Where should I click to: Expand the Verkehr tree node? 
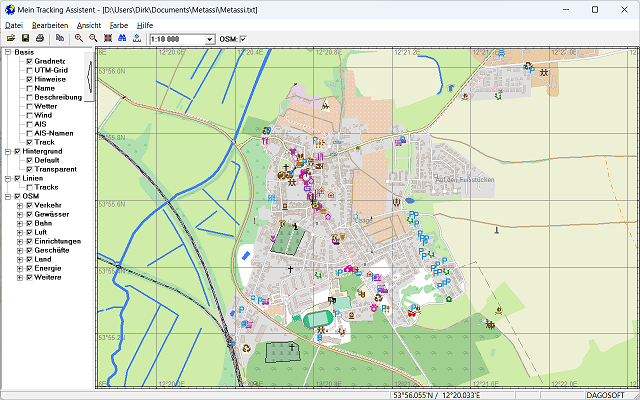click(x=20, y=205)
